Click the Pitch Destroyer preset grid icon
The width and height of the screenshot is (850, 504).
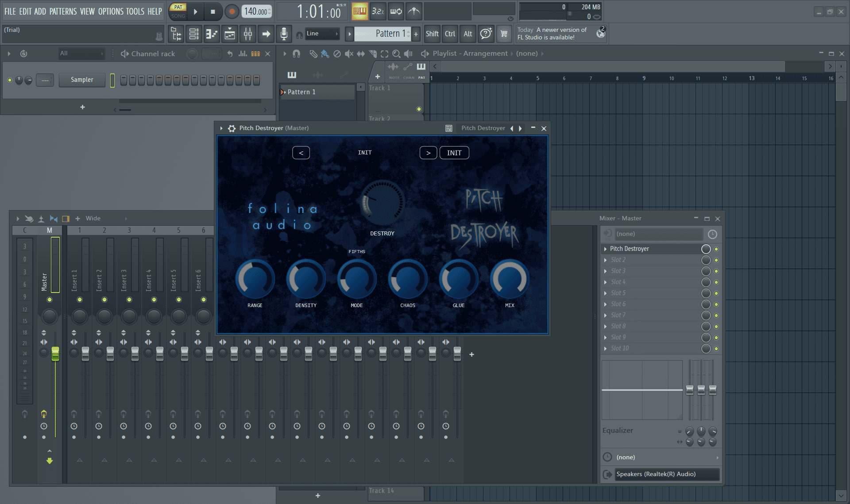point(449,128)
